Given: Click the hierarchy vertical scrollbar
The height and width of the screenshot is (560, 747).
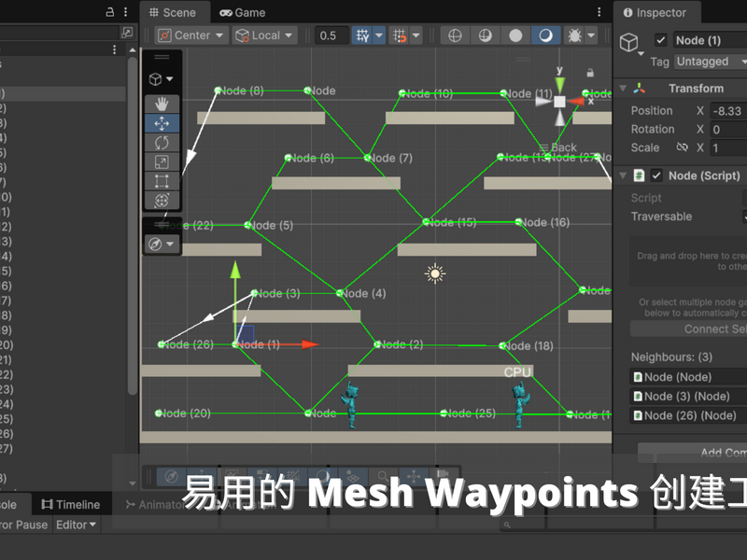Looking at the screenshot, I should coord(133,226).
